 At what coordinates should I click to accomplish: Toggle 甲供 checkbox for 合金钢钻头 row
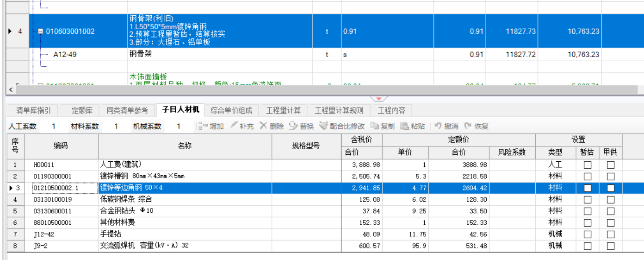click(x=611, y=211)
